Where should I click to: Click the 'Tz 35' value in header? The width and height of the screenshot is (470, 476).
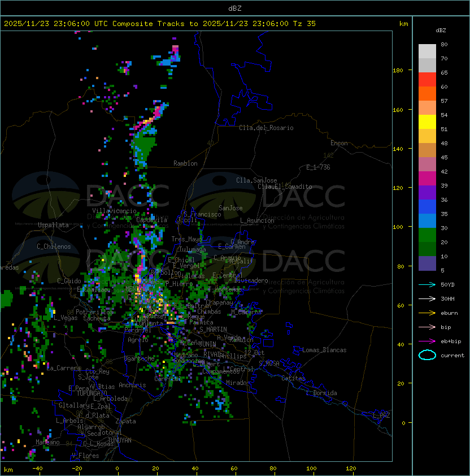coord(304,24)
